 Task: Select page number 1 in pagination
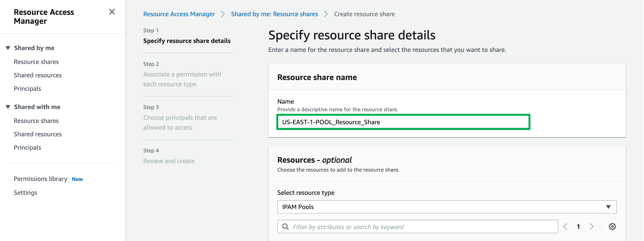coord(578,226)
